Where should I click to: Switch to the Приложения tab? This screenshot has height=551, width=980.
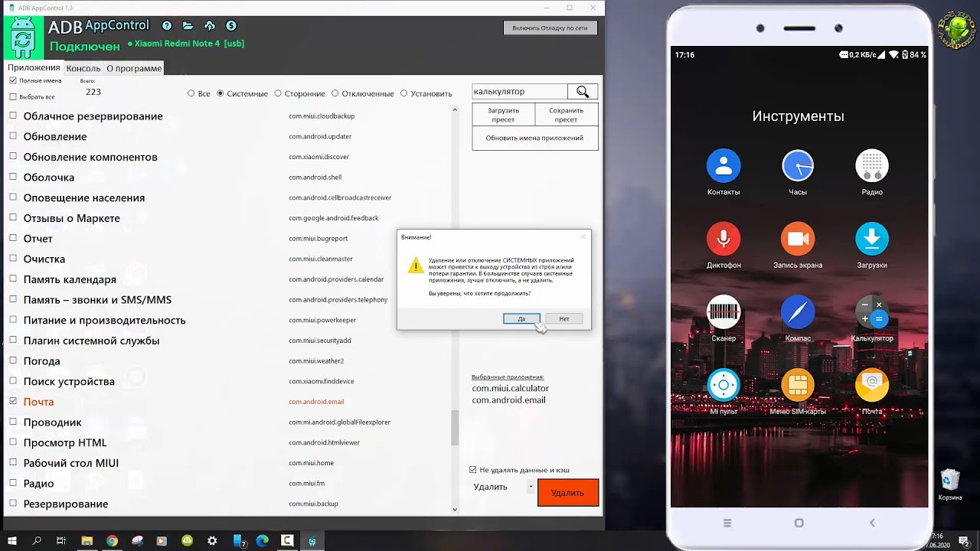[x=34, y=67]
